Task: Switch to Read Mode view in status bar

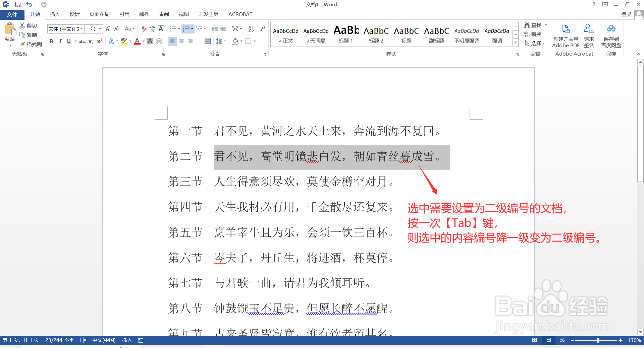Action: [534, 340]
